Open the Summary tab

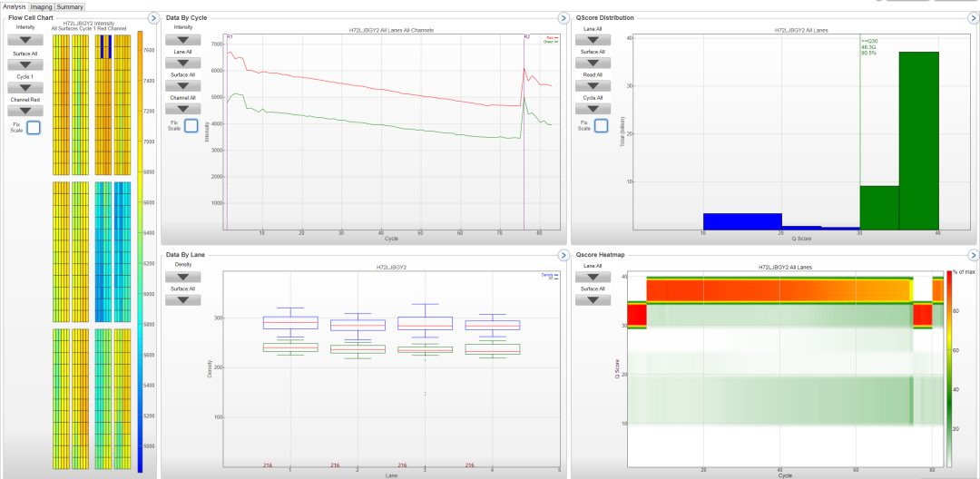70,6
